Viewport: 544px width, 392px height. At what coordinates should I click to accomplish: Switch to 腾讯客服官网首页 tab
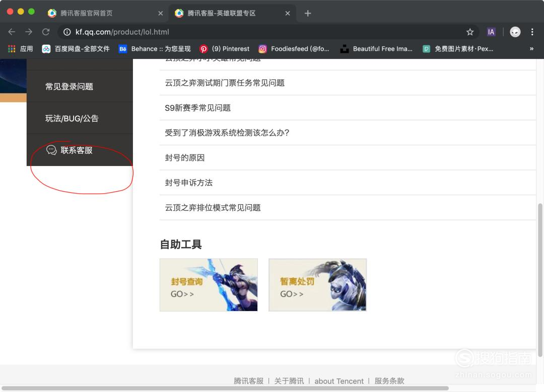point(104,13)
